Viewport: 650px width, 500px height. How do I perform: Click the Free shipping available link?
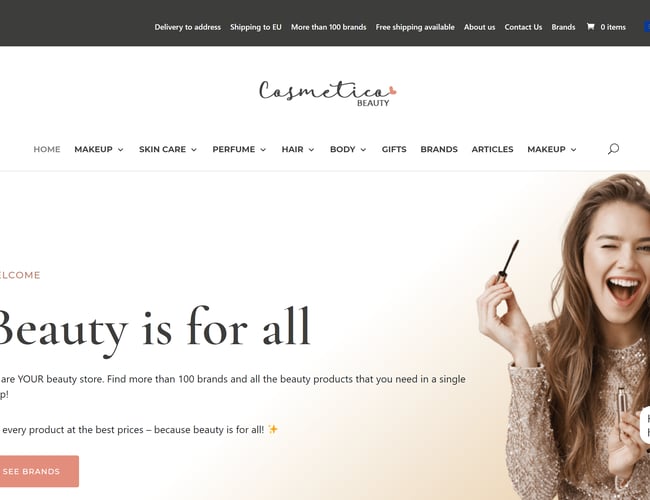click(415, 27)
